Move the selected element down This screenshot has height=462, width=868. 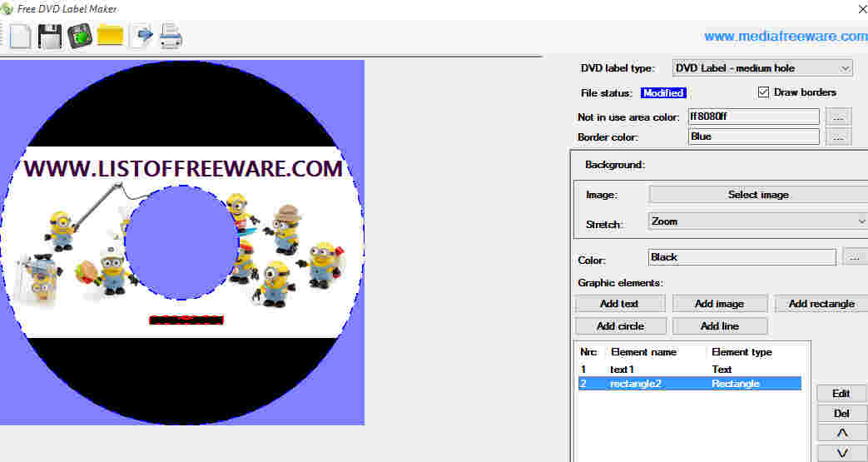(x=841, y=453)
